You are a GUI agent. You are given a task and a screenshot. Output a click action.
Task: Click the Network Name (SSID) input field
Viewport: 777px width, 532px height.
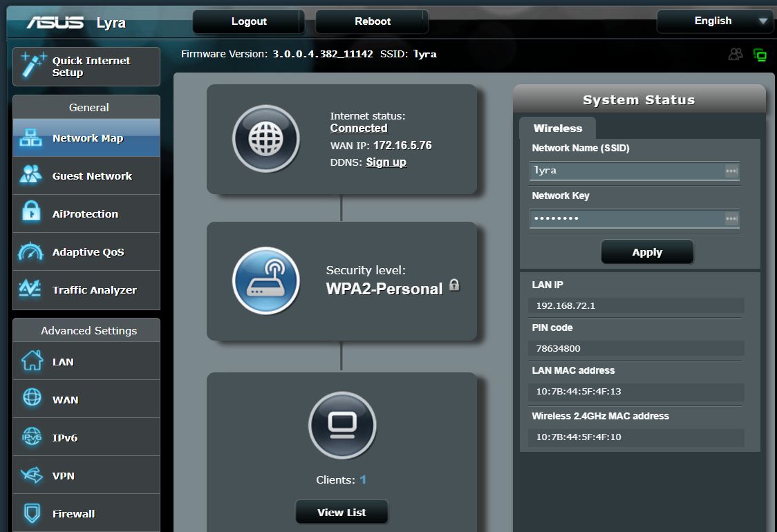635,171
